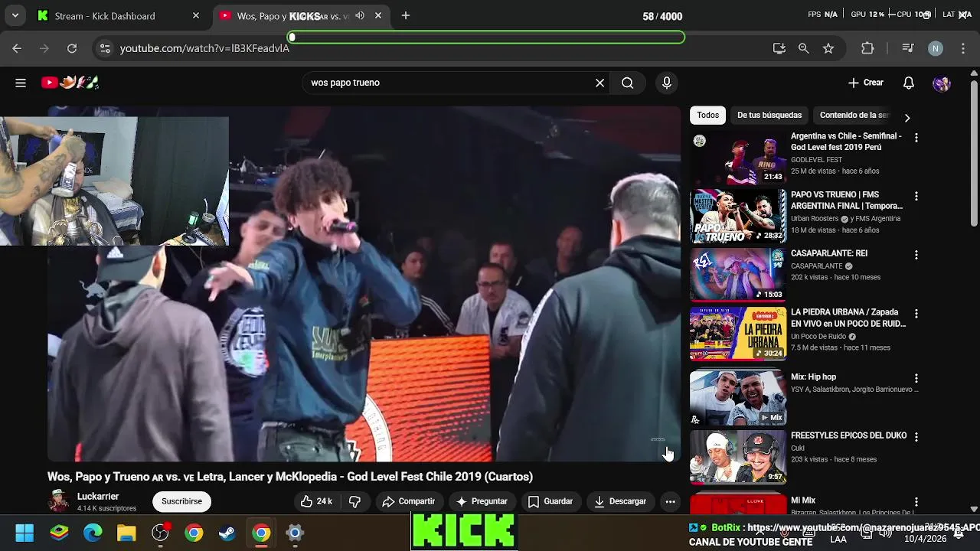Click the Suscribirse button
The width and height of the screenshot is (980, 551).
pos(181,501)
